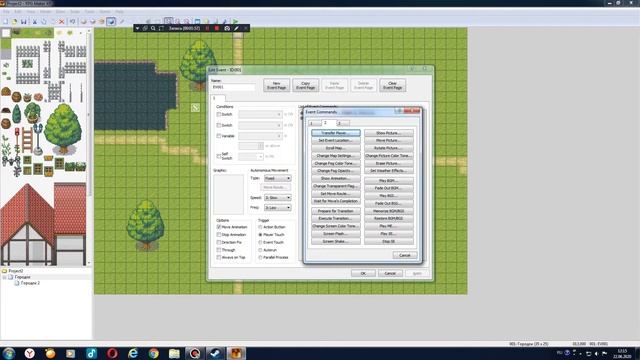The image size is (640, 360).
Task: Click the recorder bar stop button
Action: (217, 28)
